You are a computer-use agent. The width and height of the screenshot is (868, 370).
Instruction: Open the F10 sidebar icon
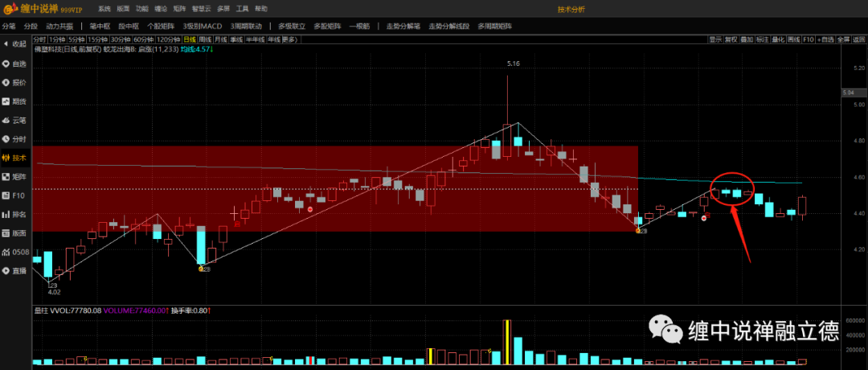point(6,195)
